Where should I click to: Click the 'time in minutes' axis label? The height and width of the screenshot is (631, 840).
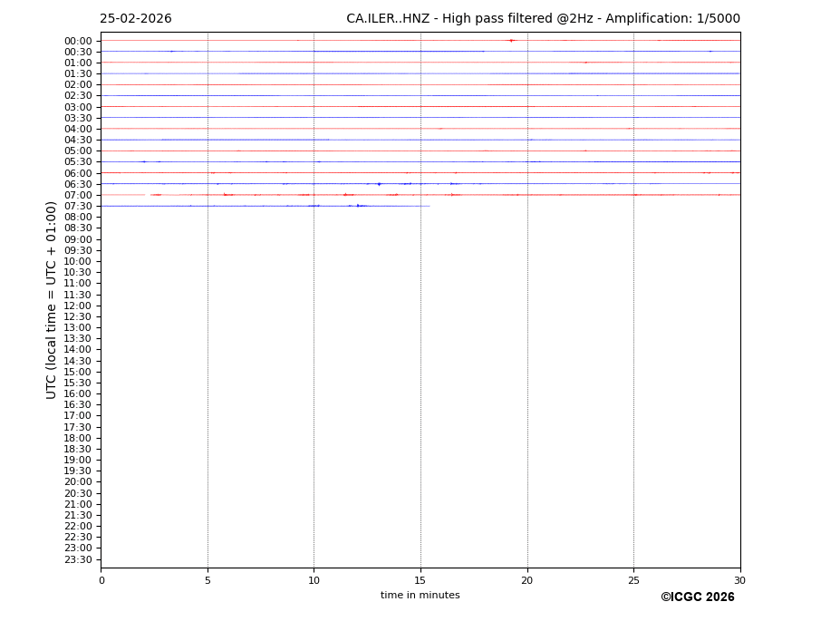420,596
